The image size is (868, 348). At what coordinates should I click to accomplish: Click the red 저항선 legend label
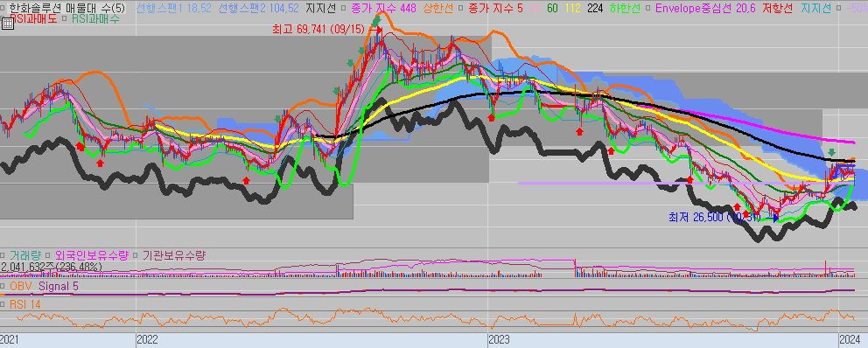[x=777, y=8]
